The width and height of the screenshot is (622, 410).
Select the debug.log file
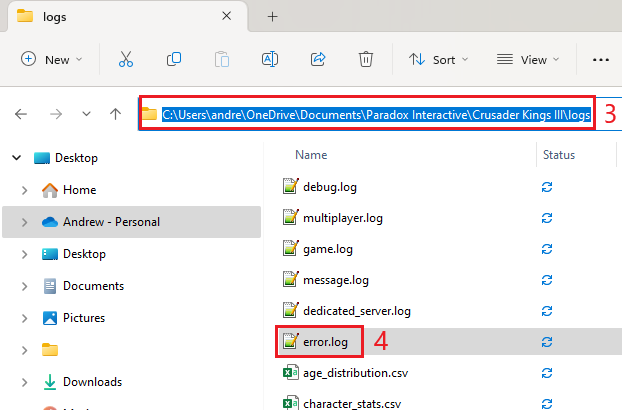coord(330,187)
